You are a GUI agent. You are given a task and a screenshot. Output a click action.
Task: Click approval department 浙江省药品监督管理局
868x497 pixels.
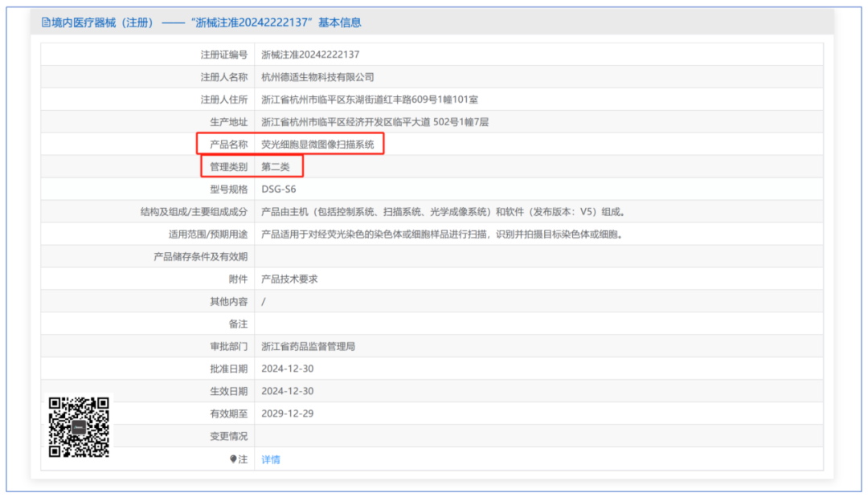click(308, 347)
